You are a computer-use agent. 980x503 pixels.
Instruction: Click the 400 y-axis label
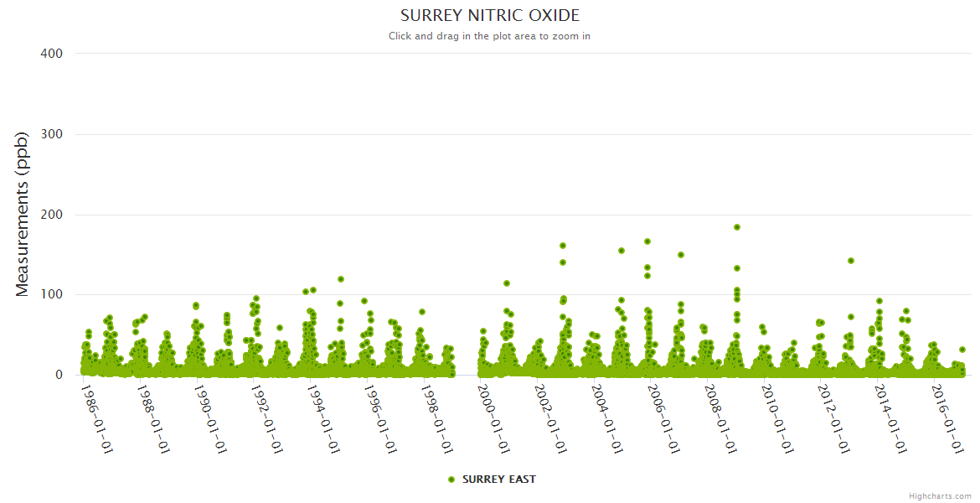click(x=51, y=54)
